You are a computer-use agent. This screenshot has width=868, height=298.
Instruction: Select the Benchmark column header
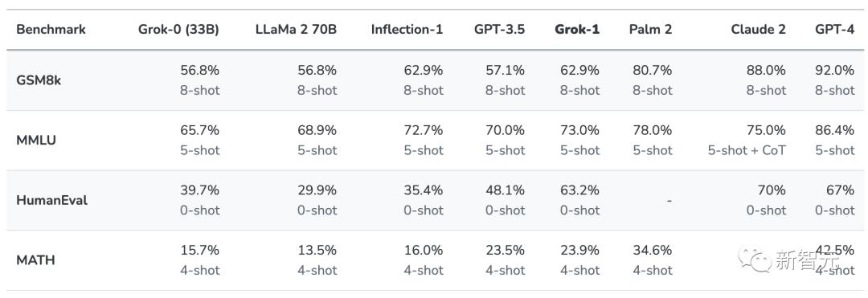click(51, 29)
